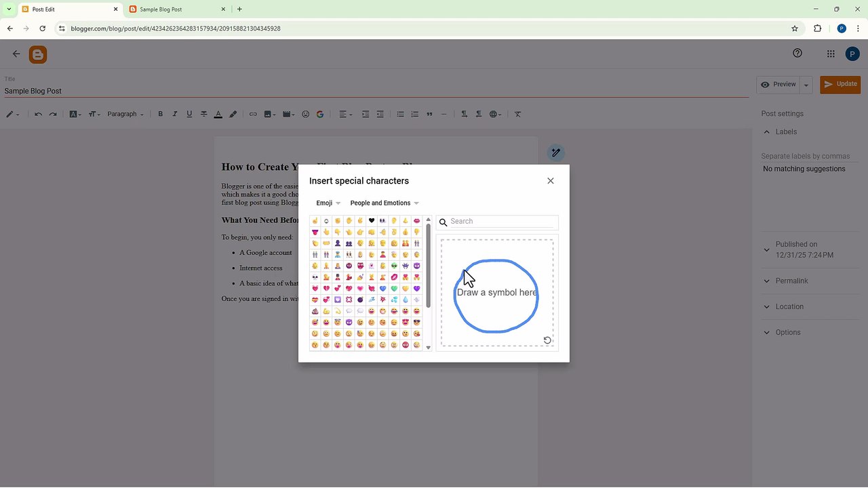Select the purple heart emoji
The width and height of the screenshot is (868, 488).
tap(417, 289)
